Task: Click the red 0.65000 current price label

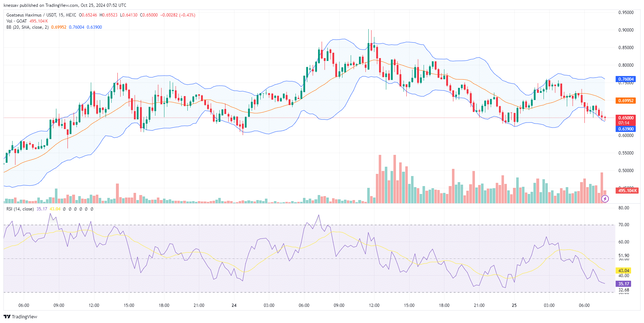Action: tap(626, 118)
